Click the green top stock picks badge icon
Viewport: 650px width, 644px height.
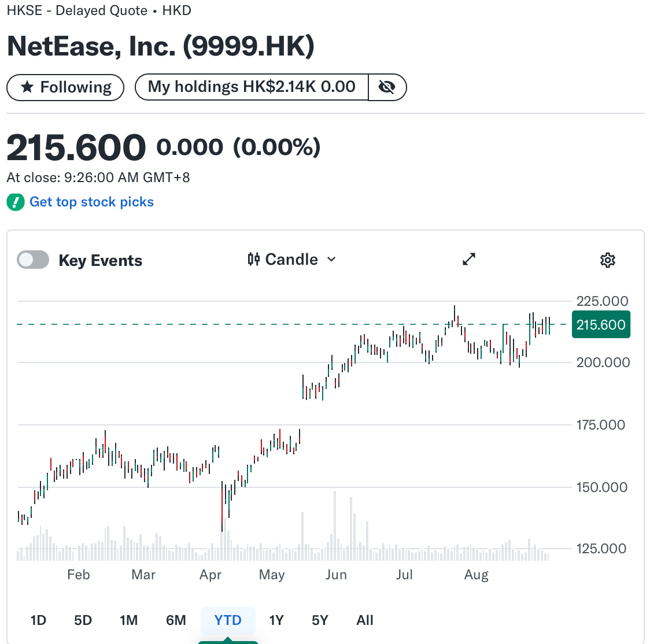[16, 202]
